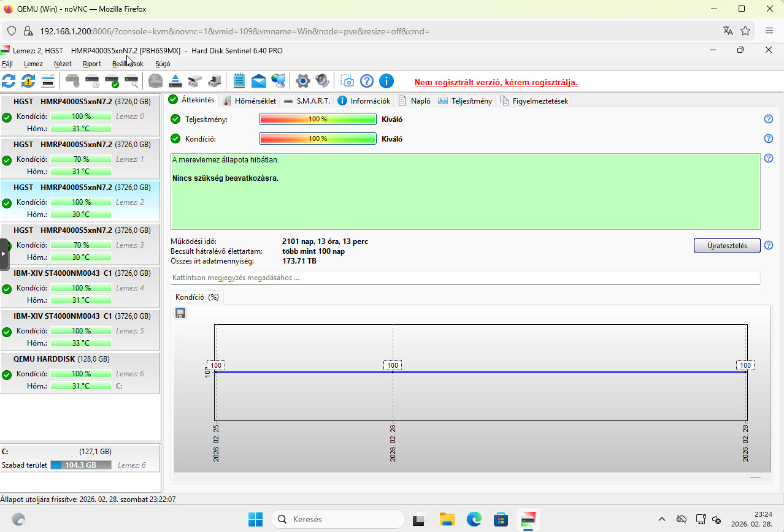784x532 pixels.
Task: Click the disk panel view toolbar icon
Action: click(48, 81)
